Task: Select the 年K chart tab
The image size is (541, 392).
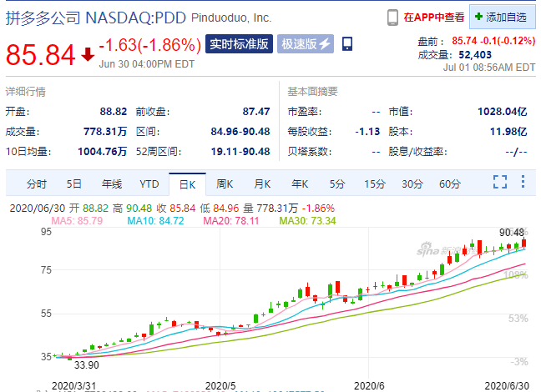Action: click(300, 183)
